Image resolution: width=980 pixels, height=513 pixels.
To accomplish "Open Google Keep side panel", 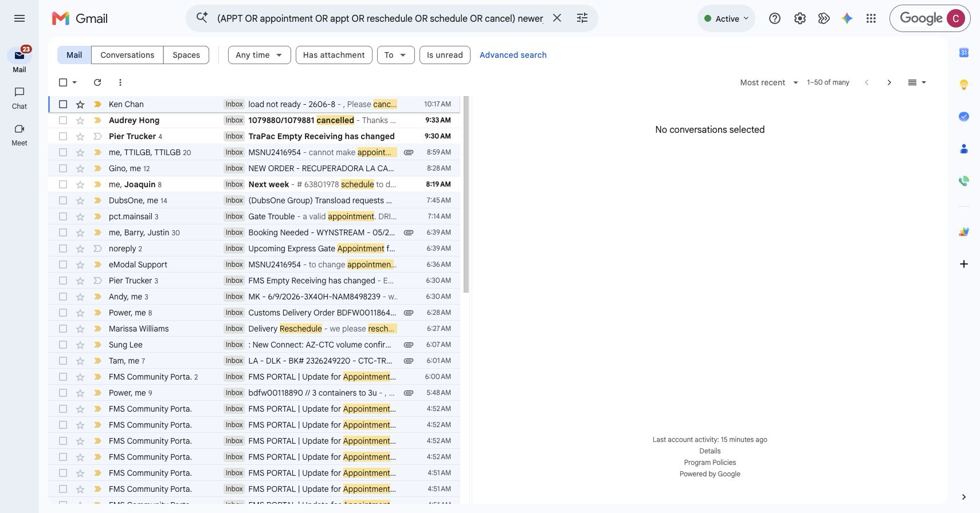I will [x=964, y=85].
